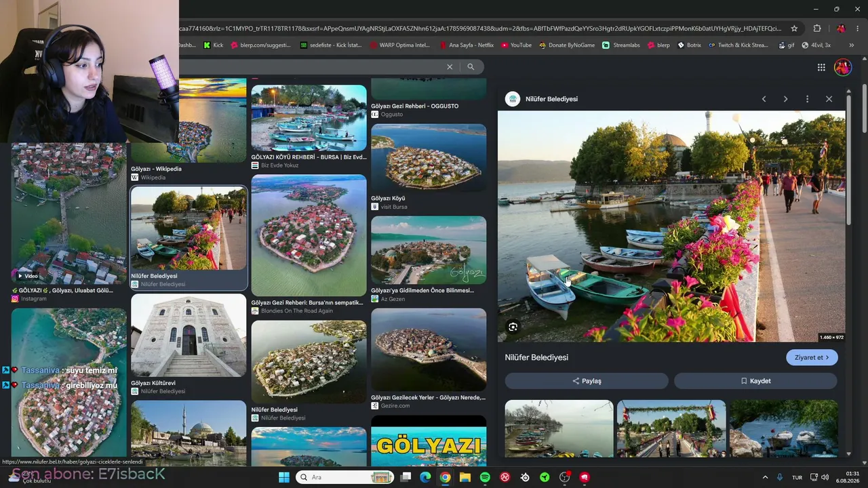Open the Windows Start menu

point(284,477)
